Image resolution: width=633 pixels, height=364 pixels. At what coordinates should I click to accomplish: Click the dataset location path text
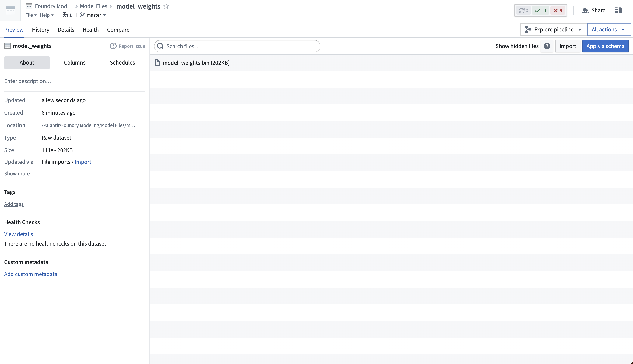89,125
